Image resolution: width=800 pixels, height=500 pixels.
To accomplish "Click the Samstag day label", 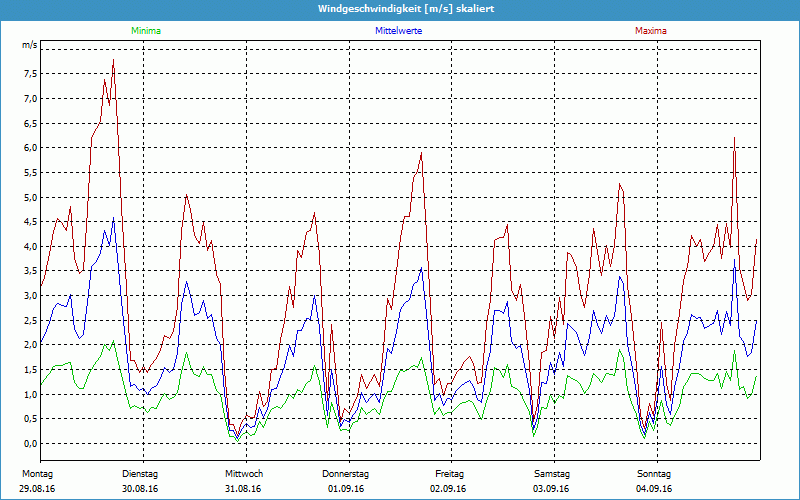I will [x=552, y=474].
